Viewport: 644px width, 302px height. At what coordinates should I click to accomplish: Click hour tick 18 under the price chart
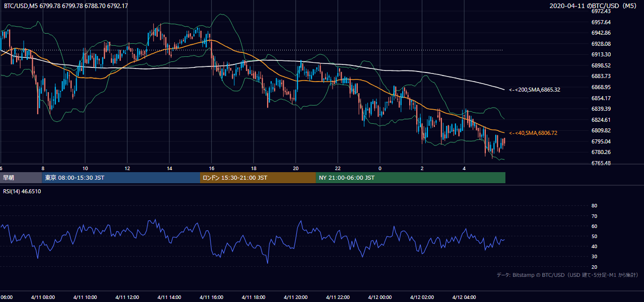coord(253,168)
